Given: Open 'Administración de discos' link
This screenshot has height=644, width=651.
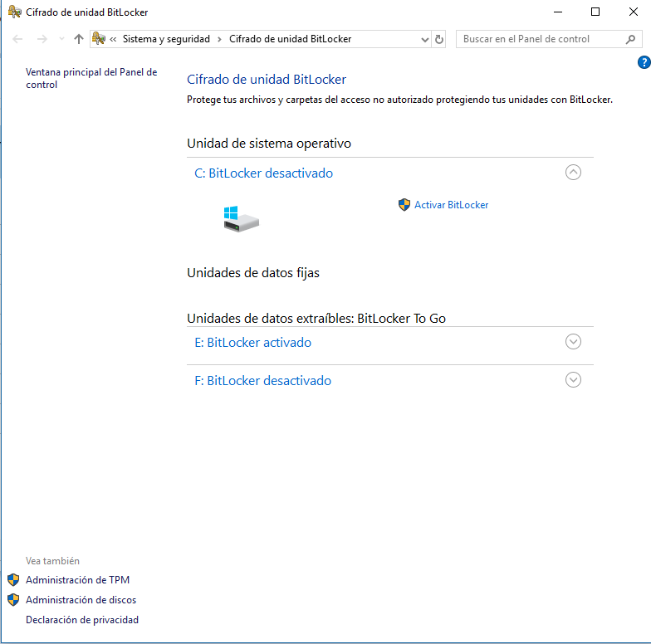Looking at the screenshot, I should 81,600.
